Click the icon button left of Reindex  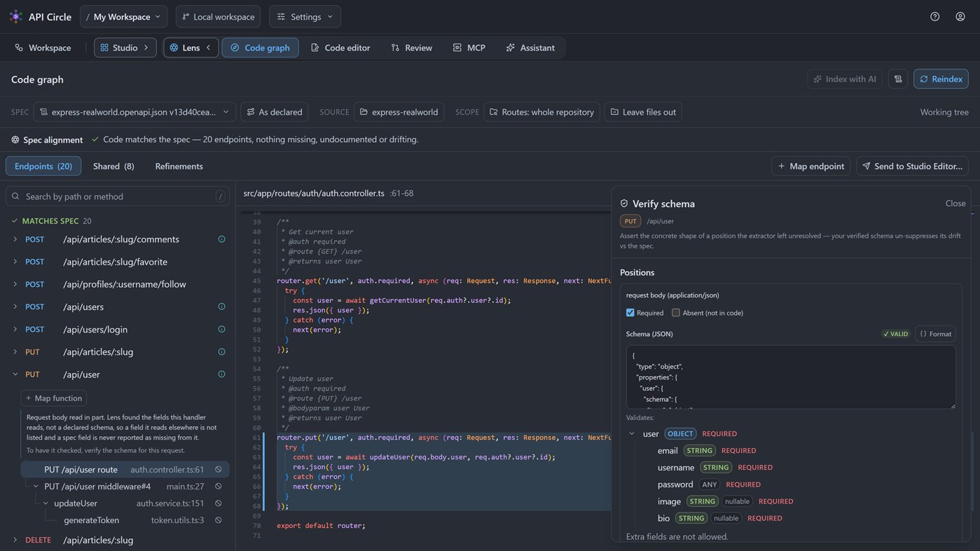click(x=898, y=79)
